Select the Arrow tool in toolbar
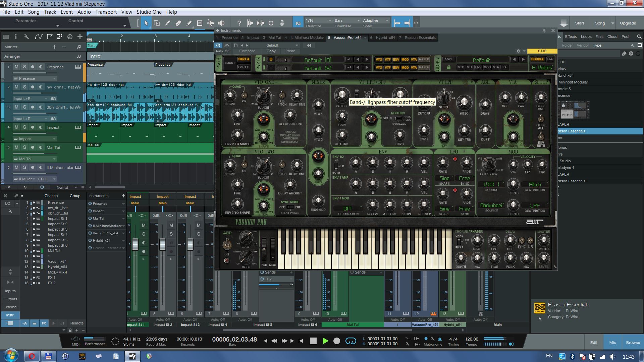644x362 pixels. pos(146,23)
